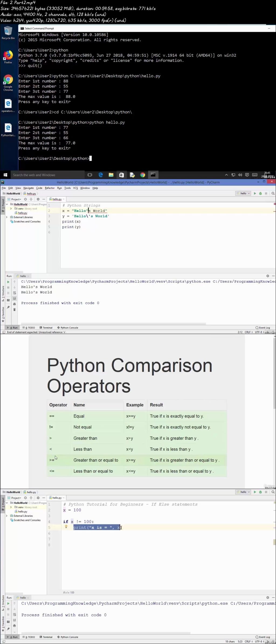Open the volume control in the tray
Viewport: 276px width, 644px height.
(240, 175)
